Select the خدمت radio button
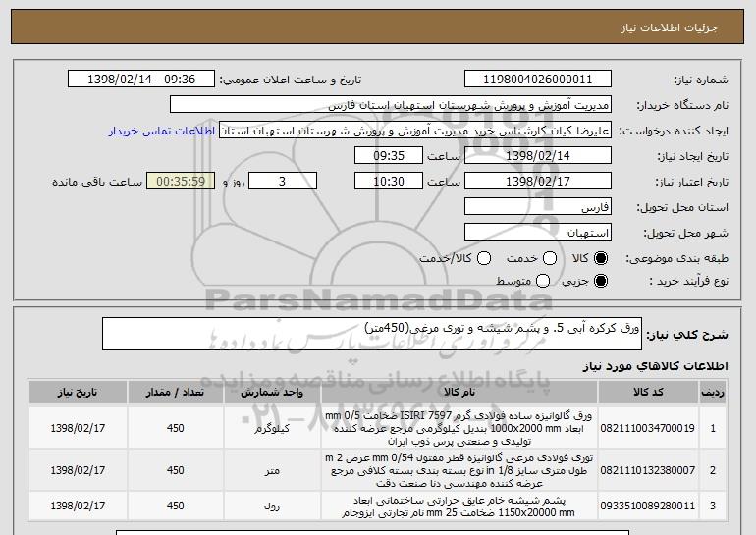Viewport: 756px width, 535px height. pos(550,258)
